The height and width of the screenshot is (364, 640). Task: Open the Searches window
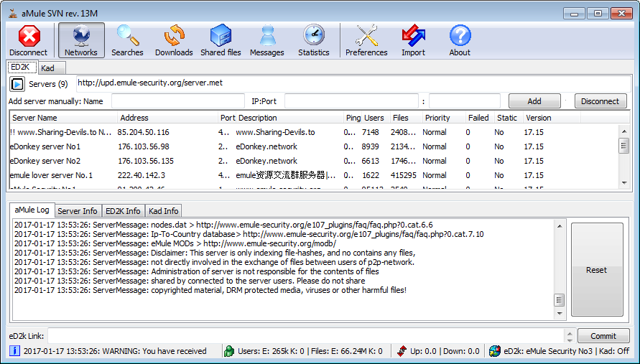click(x=127, y=40)
